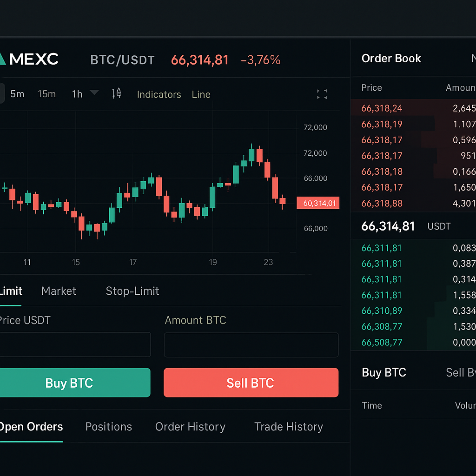The height and width of the screenshot is (476, 476).
Task: Open the Positions tab
Action: coord(108,427)
